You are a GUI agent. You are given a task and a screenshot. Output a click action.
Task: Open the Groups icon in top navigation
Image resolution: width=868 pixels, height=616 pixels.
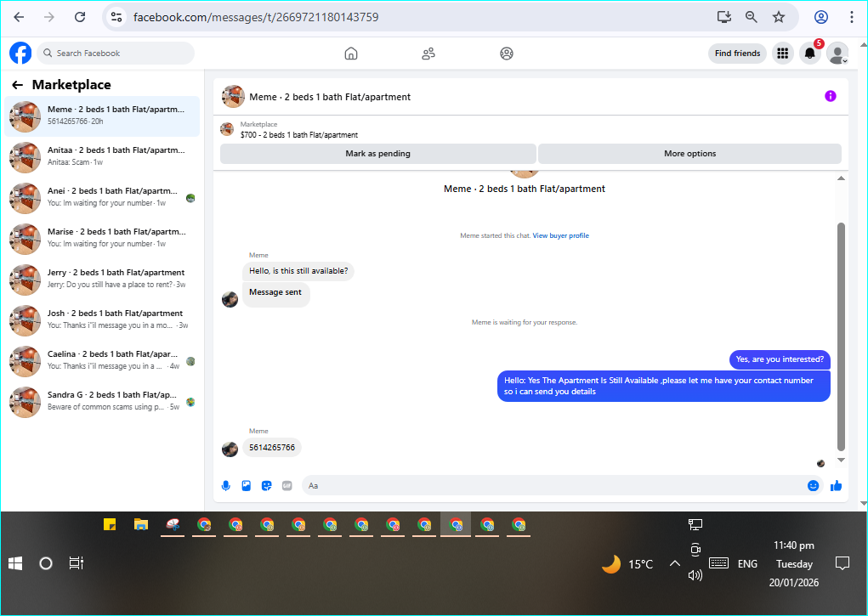pyautogui.click(x=507, y=54)
